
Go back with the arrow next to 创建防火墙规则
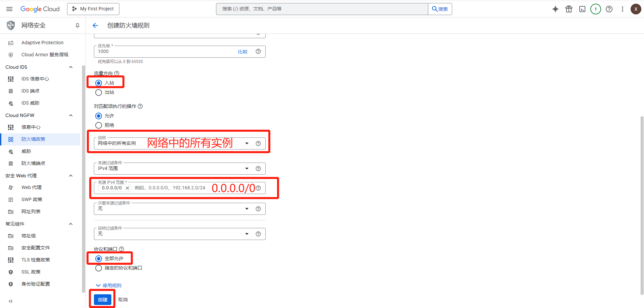click(x=95, y=25)
